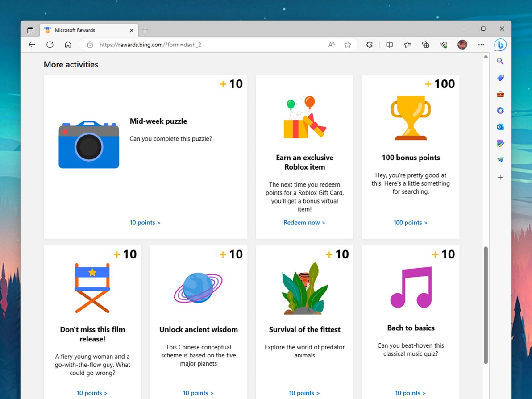Open Browser essentials
The image size is (532, 399).
point(443,45)
